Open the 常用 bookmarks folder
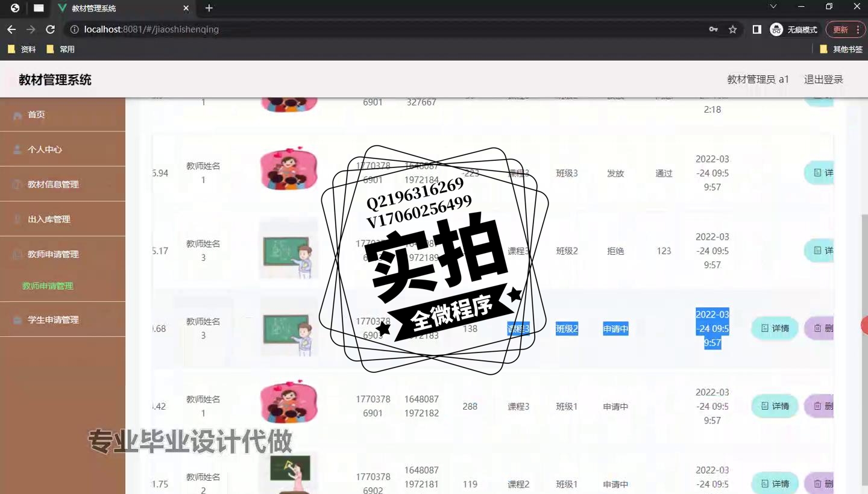This screenshot has width=868, height=494. (60, 49)
